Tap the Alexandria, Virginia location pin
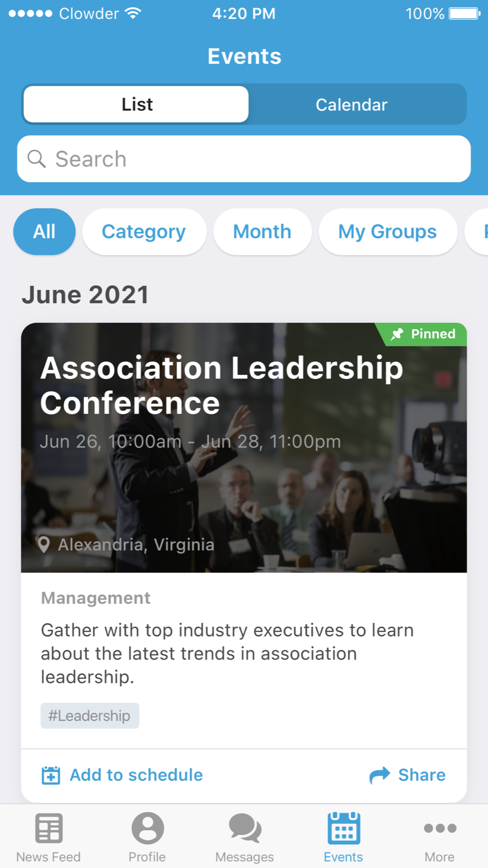 pos(44,544)
